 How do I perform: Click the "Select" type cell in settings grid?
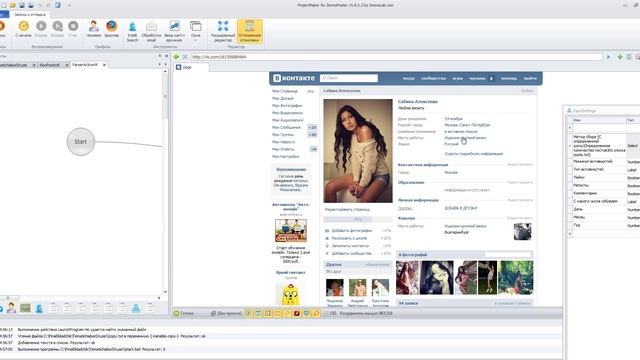[x=633, y=146]
